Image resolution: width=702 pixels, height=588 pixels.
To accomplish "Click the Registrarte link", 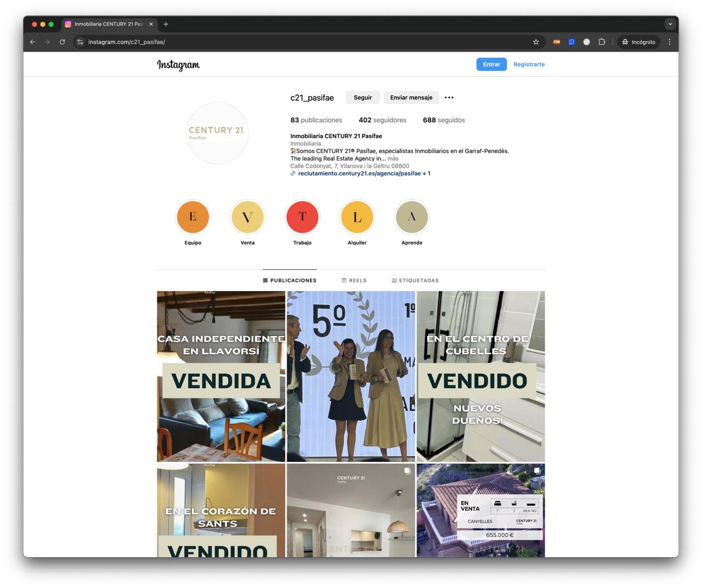I will [529, 64].
